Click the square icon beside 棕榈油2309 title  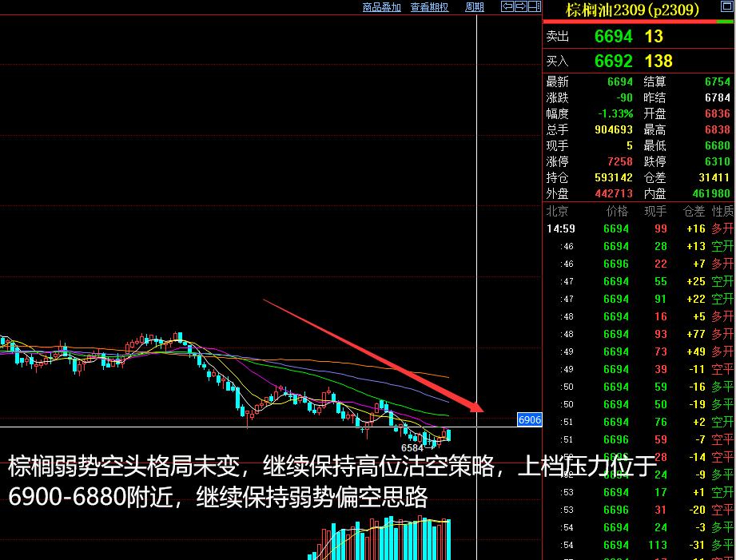(727, 7)
